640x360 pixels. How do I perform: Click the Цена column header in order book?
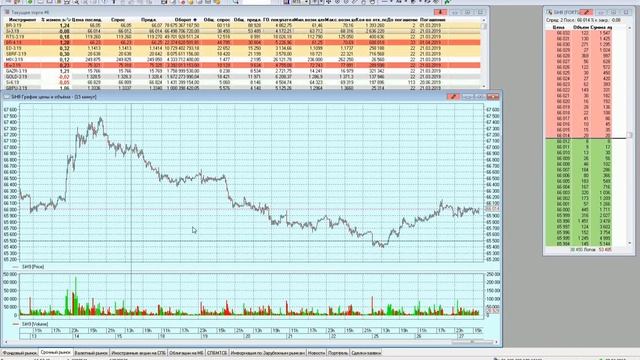559,27
